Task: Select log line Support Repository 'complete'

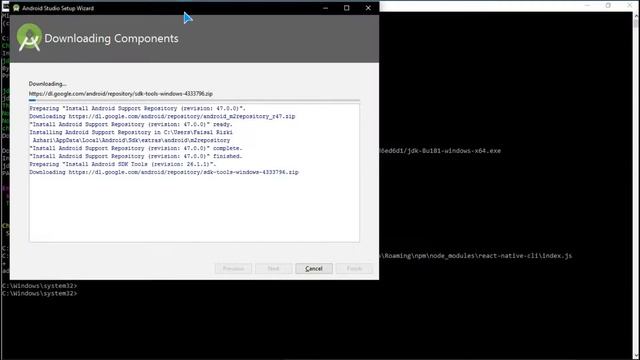Action: pyautogui.click(x=136, y=148)
